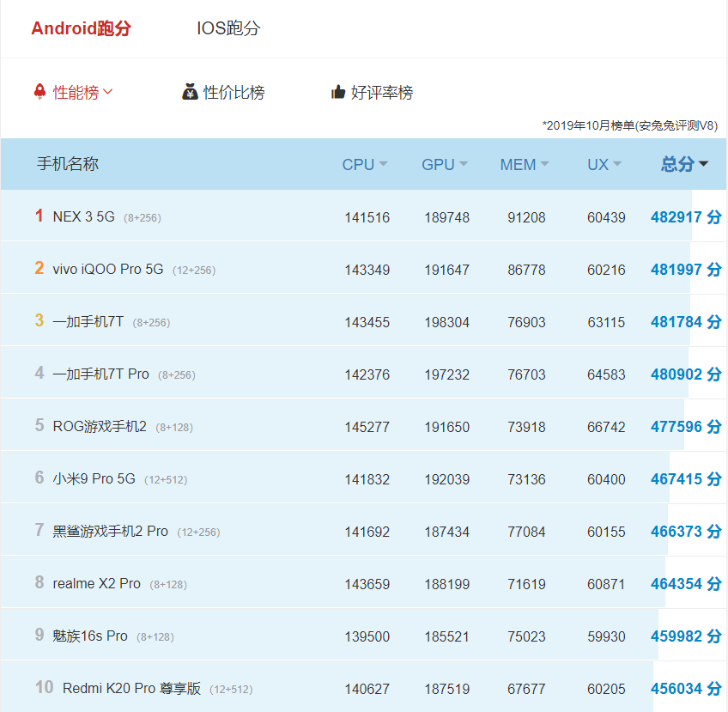Click total score 482917 分
The height and width of the screenshot is (712, 728).
coord(686,217)
